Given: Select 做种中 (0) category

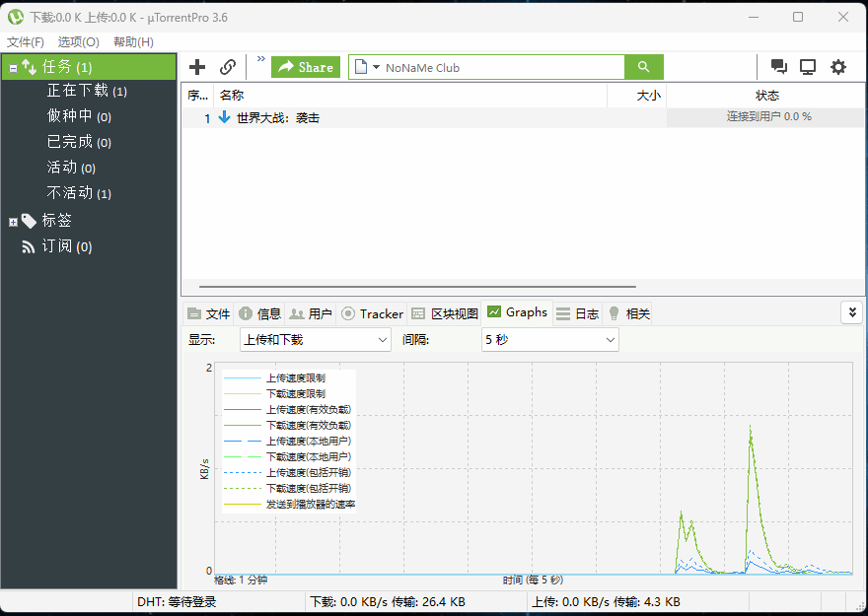Looking at the screenshot, I should pos(79,116).
